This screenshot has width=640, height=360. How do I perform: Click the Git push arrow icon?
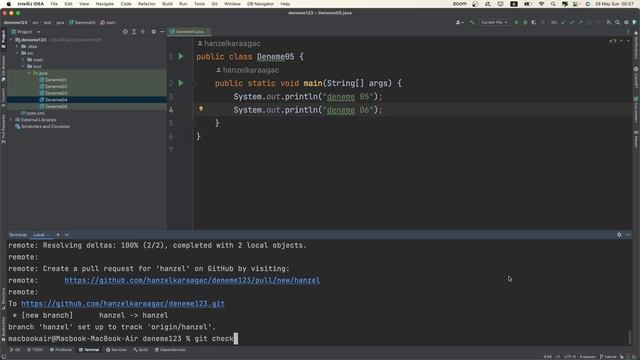click(x=580, y=22)
